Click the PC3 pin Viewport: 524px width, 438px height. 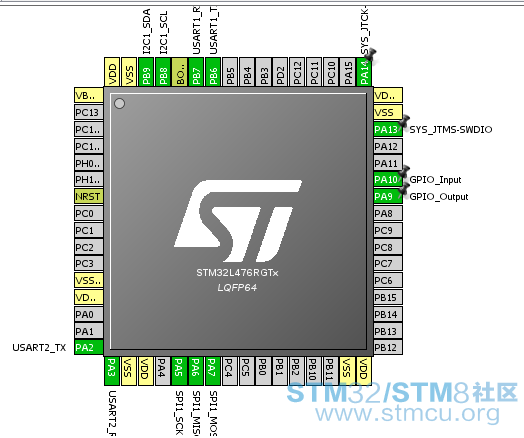coord(89,263)
